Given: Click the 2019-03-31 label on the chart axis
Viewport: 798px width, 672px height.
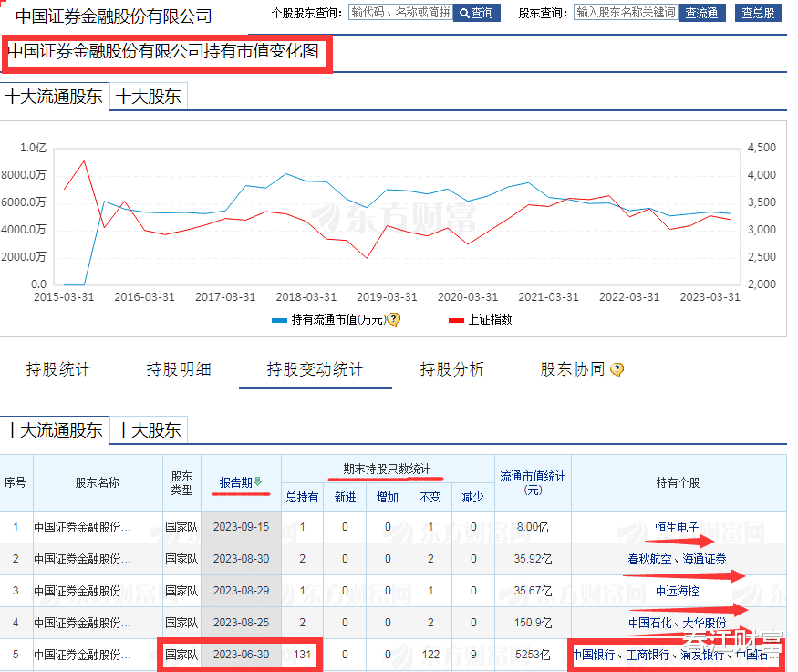Looking at the screenshot, I should click(x=387, y=297).
